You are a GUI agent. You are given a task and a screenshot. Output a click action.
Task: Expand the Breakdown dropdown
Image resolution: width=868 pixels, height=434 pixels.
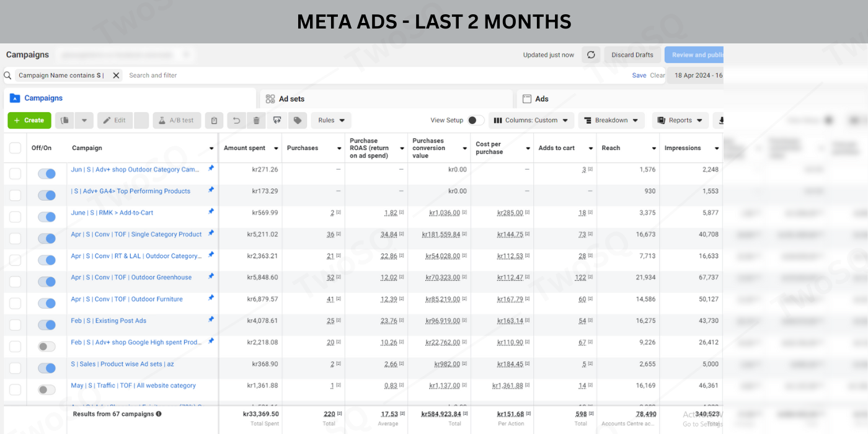click(x=611, y=120)
